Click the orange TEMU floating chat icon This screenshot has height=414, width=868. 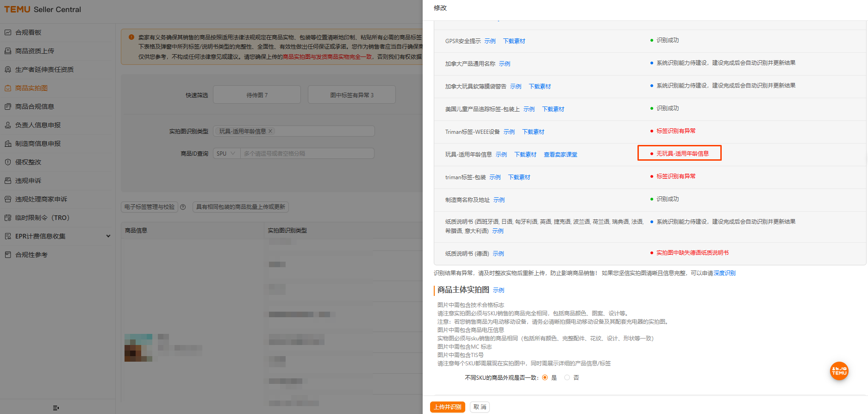pos(839,371)
